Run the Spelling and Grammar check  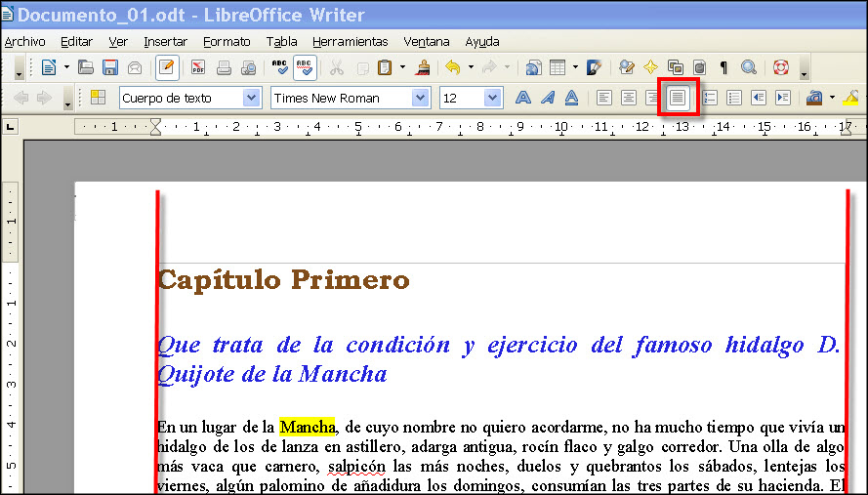pos(279,67)
